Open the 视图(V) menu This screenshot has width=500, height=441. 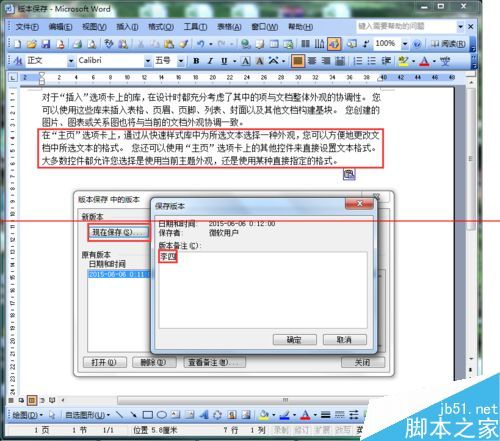[94, 27]
